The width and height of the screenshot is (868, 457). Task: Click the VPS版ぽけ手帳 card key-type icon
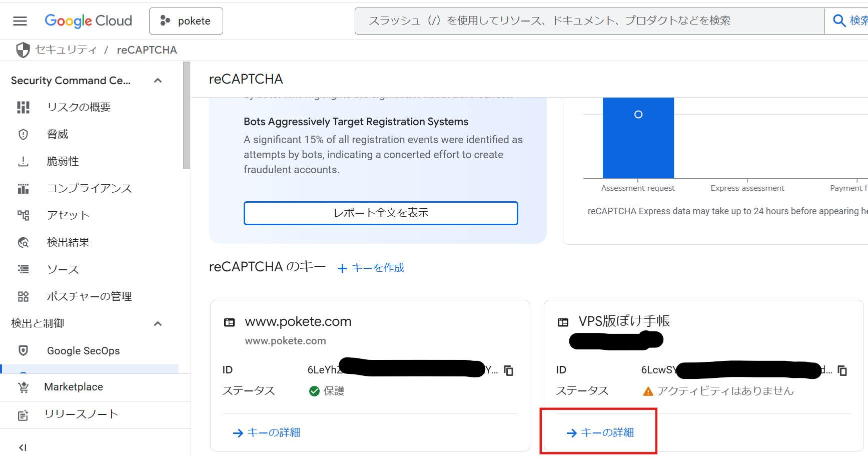pyautogui.click(x=563, y=322)
